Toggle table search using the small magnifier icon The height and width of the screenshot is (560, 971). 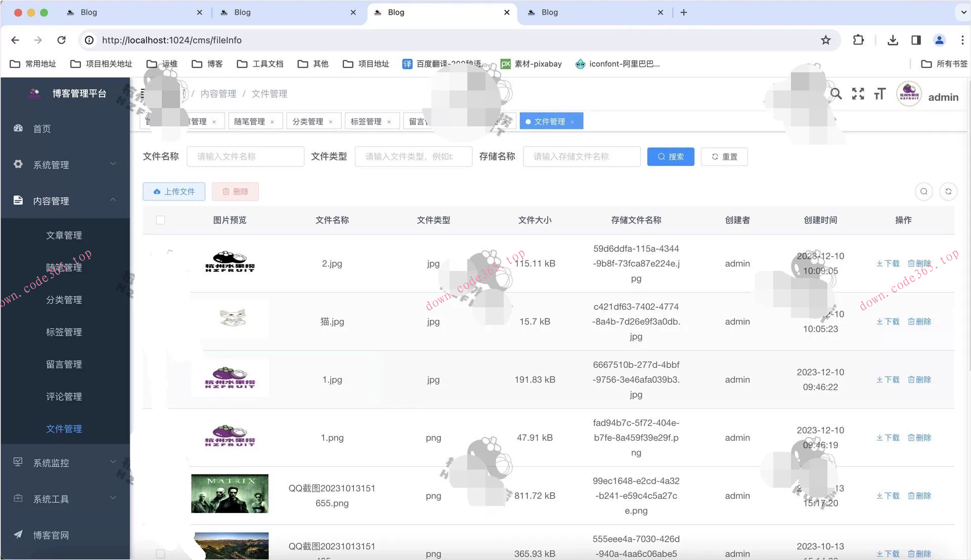point(924,192)
